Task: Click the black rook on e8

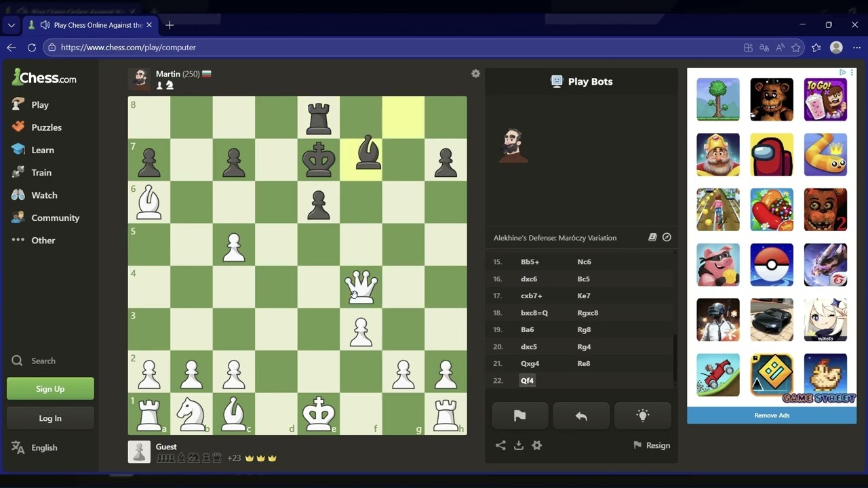Action: pos(319,117)
